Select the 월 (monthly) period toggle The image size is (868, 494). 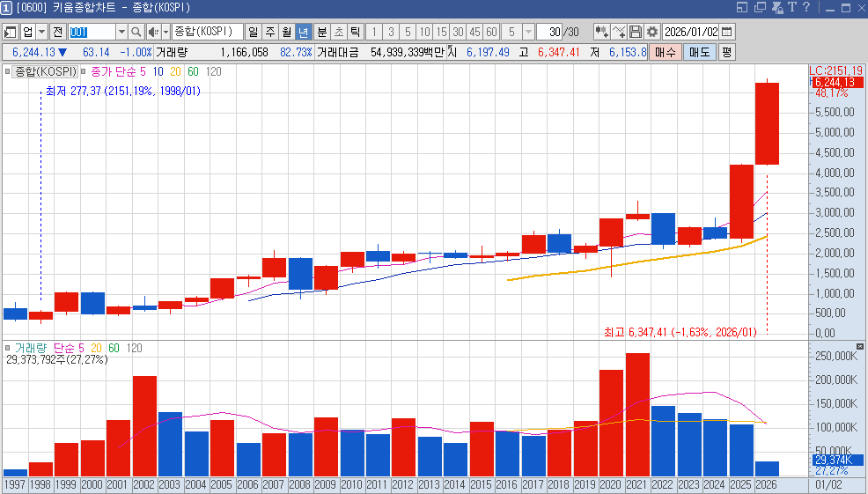[x=286, y=32]
